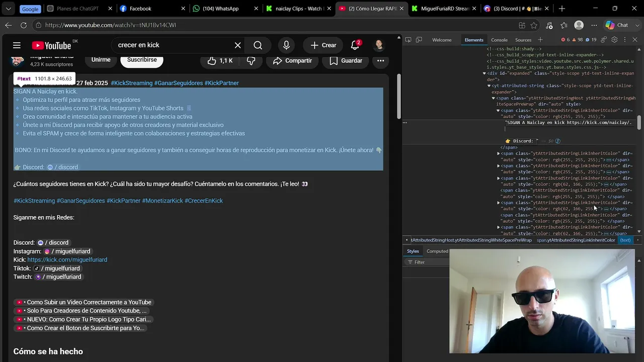
Task: Open the #CrecerEnKick hashtag
Action: click(204, 201)
